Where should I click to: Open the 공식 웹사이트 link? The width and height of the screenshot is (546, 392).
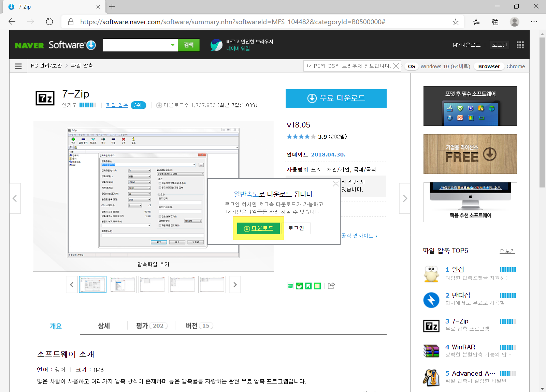(359, 236)
